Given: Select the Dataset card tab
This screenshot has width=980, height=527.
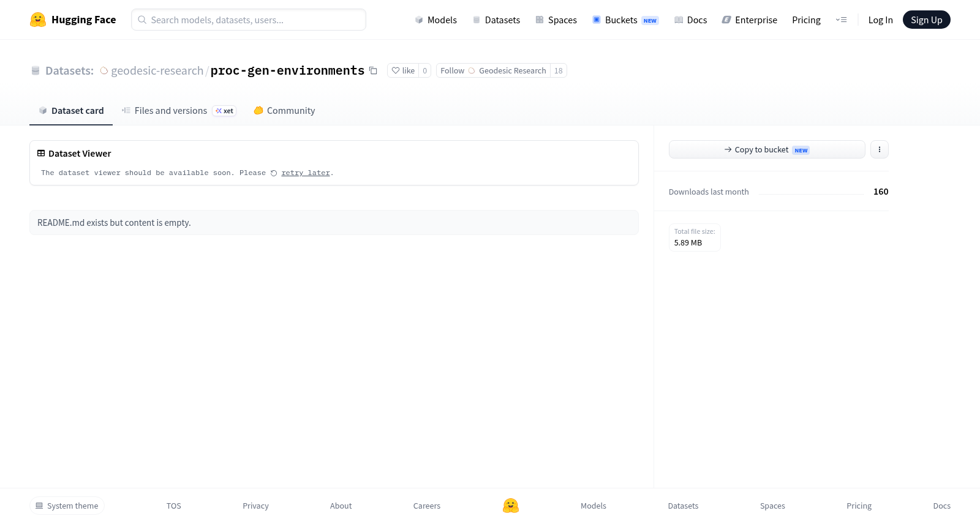Looking at the screenshot, I should coord(71,111).
